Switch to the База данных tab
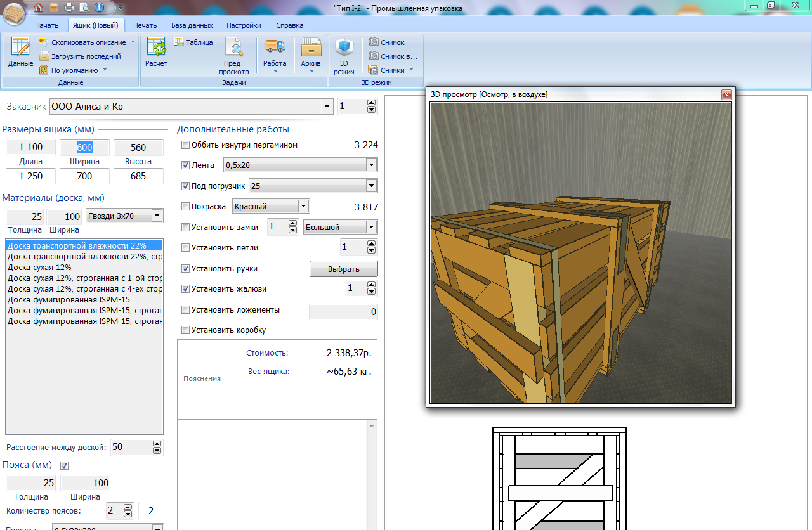Screen dimensions: 812x530 192,25
